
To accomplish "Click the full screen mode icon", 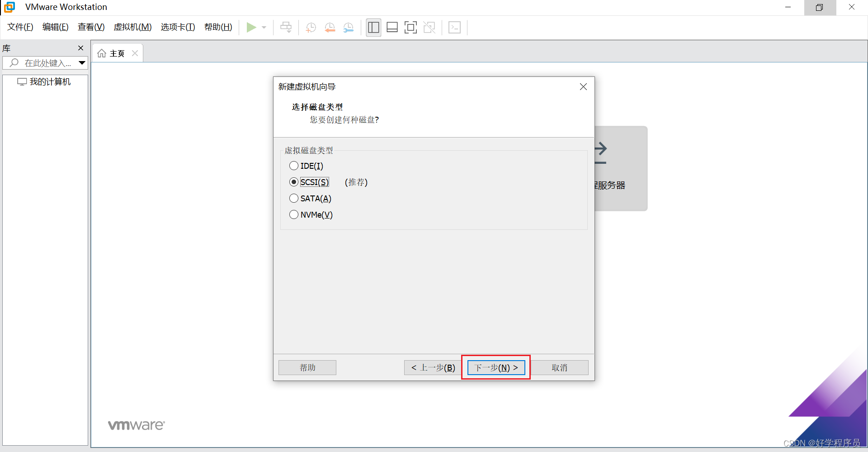I will (410, 28).
